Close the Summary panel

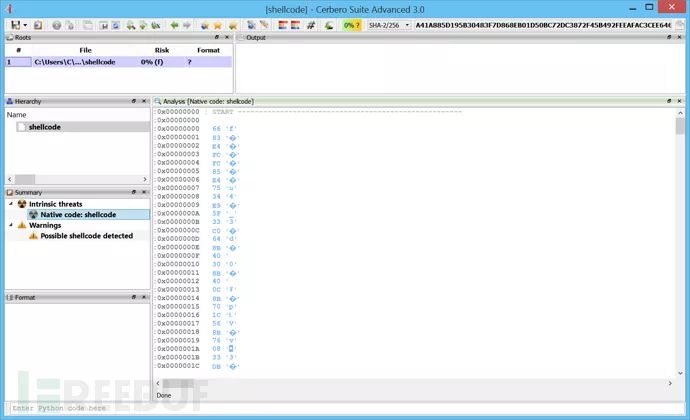point(144,192)
